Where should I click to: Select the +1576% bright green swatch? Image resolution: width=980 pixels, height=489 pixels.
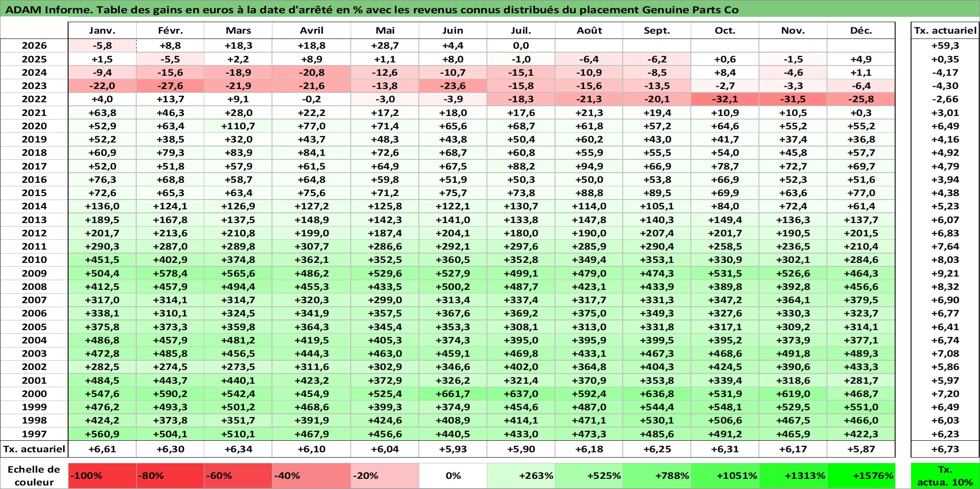(x=861, y=476)
